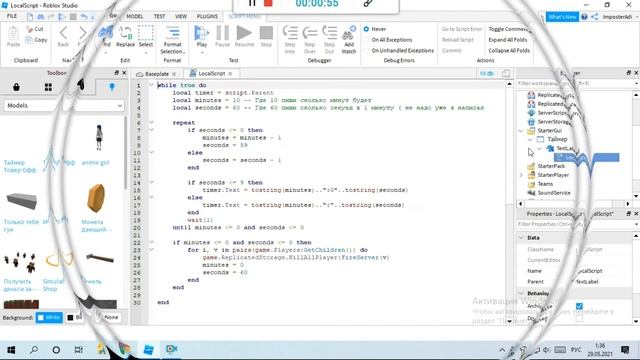The height and width of the screenshot is (360, 640).
Task: Set toolbox background to None
Action: (x=108, y=317)
